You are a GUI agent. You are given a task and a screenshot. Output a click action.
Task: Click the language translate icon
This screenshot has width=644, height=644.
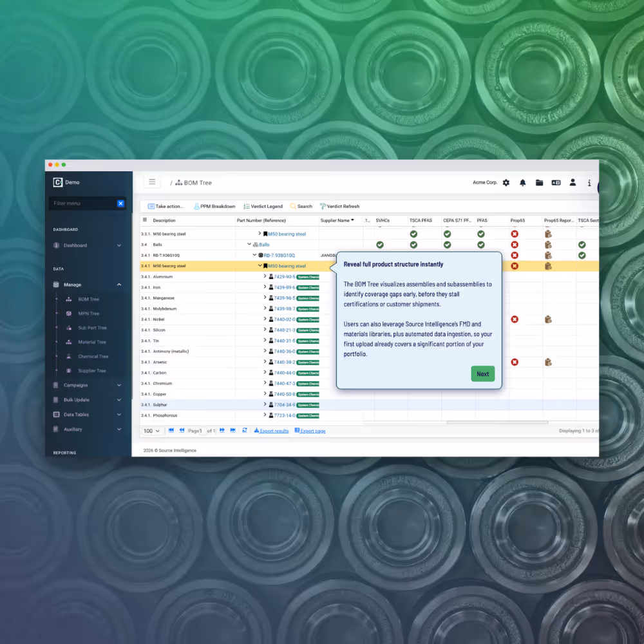coord(556,183)
